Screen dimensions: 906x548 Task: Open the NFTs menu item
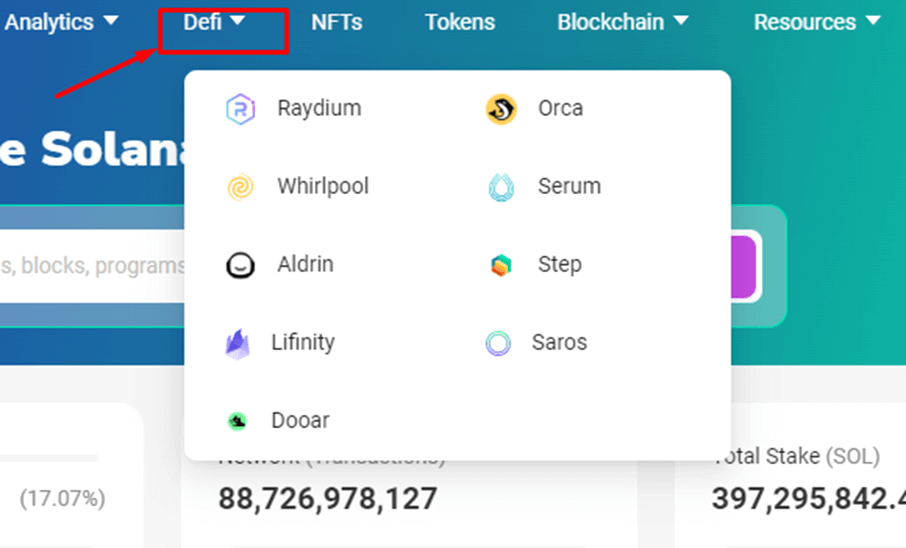[x=337, y=22]
